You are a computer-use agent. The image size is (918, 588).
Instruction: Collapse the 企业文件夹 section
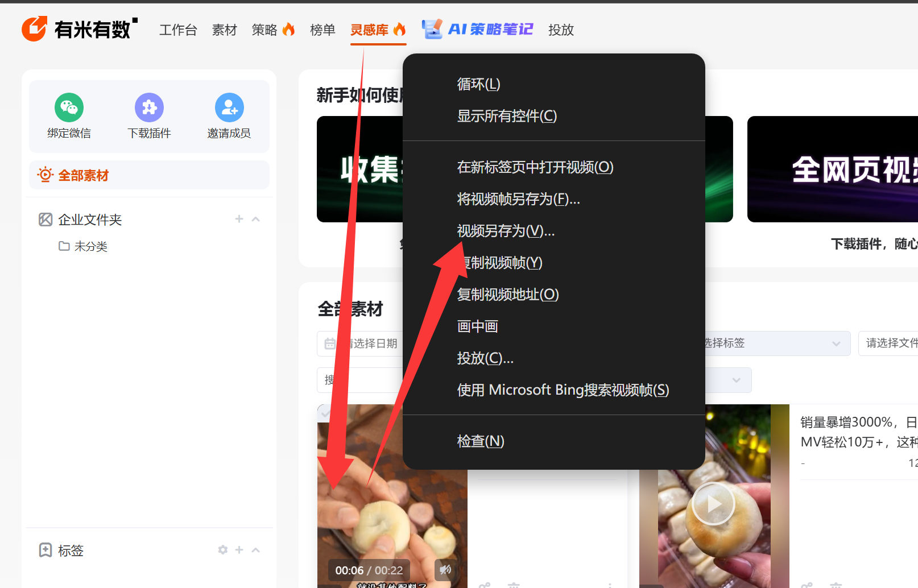point(256,219)
